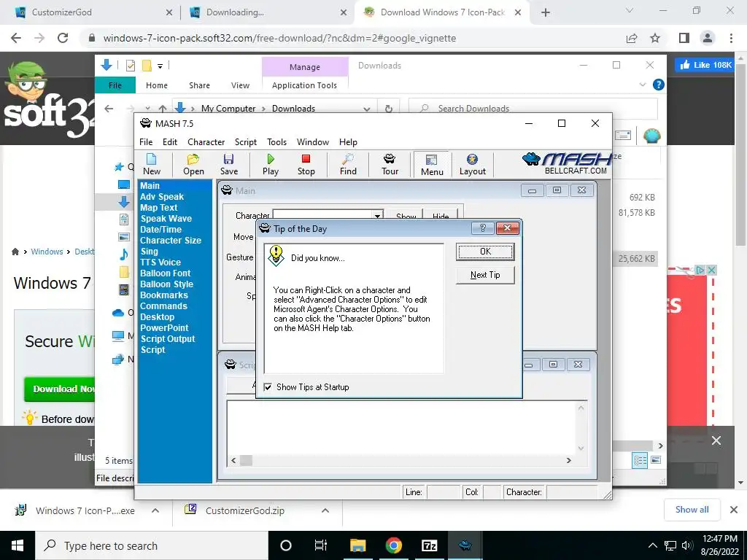This screenshot has height=560, width=747.
Task: Bookmark this page with the star icon
Action: 655,38
